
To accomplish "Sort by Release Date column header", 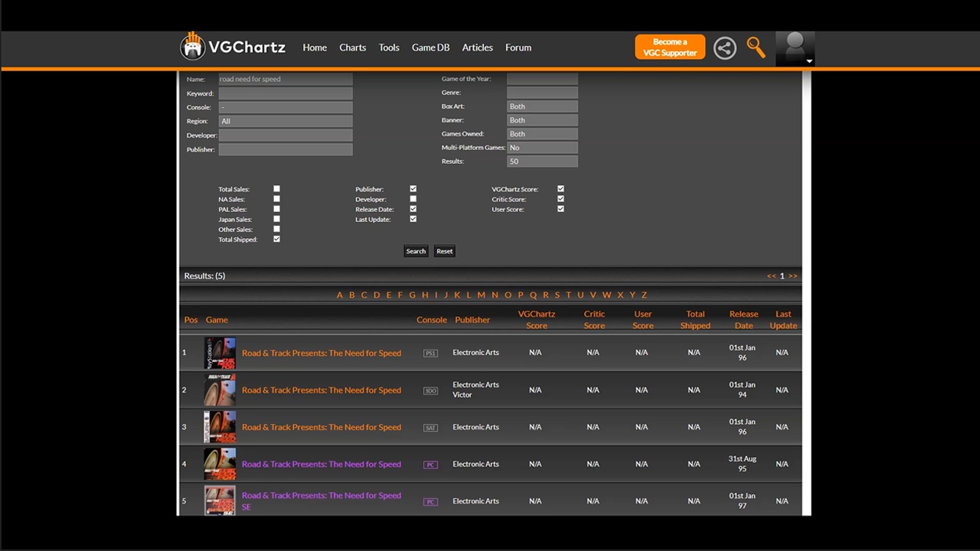I will coord(743,320).
